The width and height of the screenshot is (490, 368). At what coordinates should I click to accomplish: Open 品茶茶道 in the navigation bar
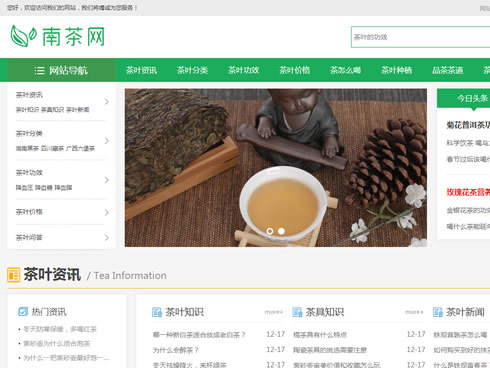click(x=448, y=70)
